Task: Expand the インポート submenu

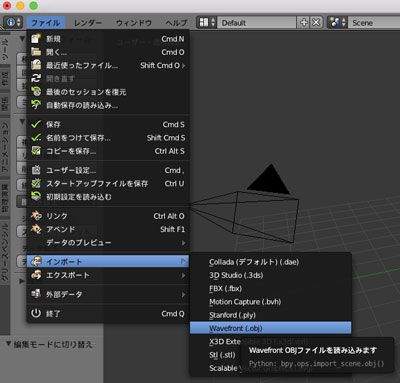Action: click(108, 262)
